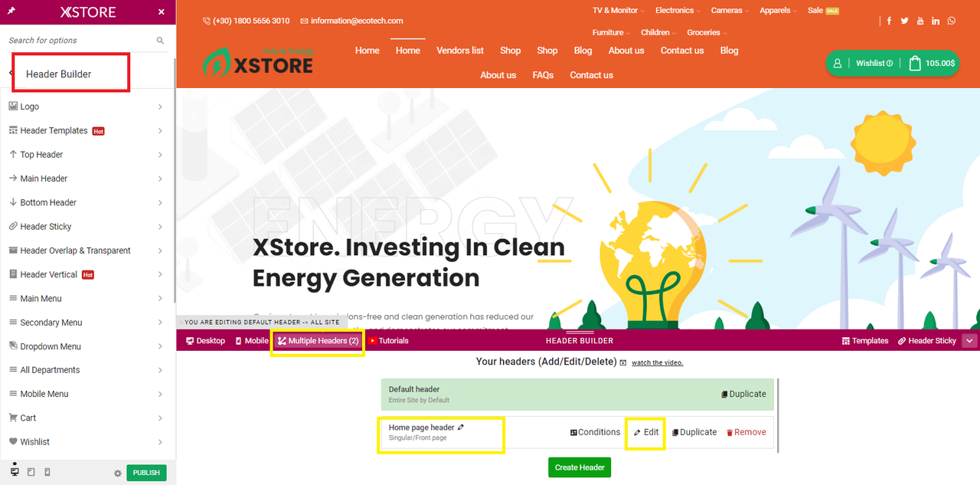Click the Twitter social icon
This screenshot has width=980, height=485.
[x=904, y=21]
